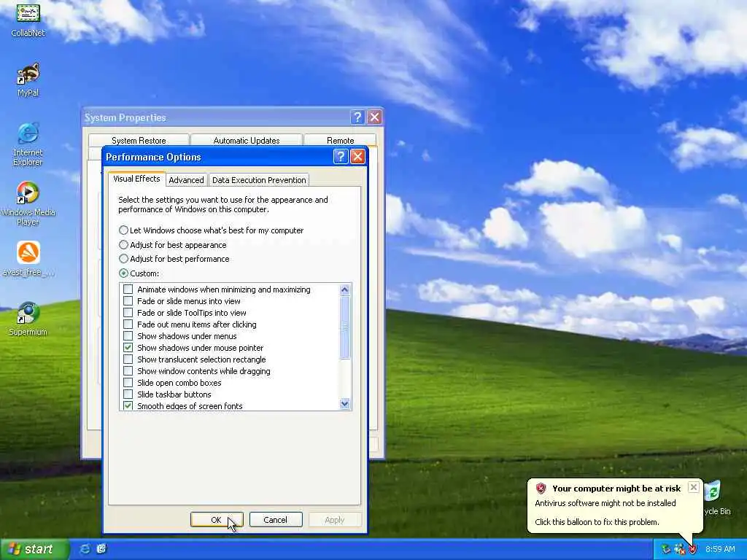Click the effects list scroll-up arrow
The image size is (747, 560).
[345, 289]
